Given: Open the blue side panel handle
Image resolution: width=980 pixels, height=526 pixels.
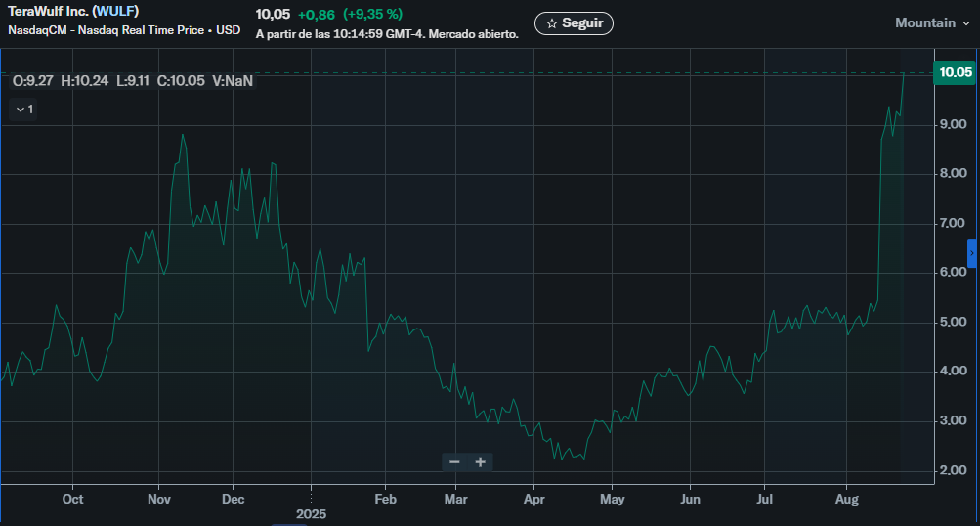Looking at the screenshot, I should click(972, 252).
